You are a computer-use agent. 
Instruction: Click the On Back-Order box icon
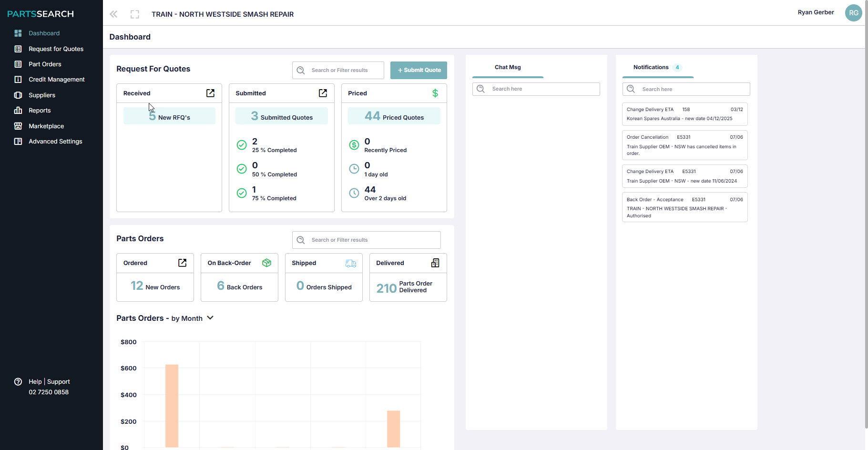266,263
